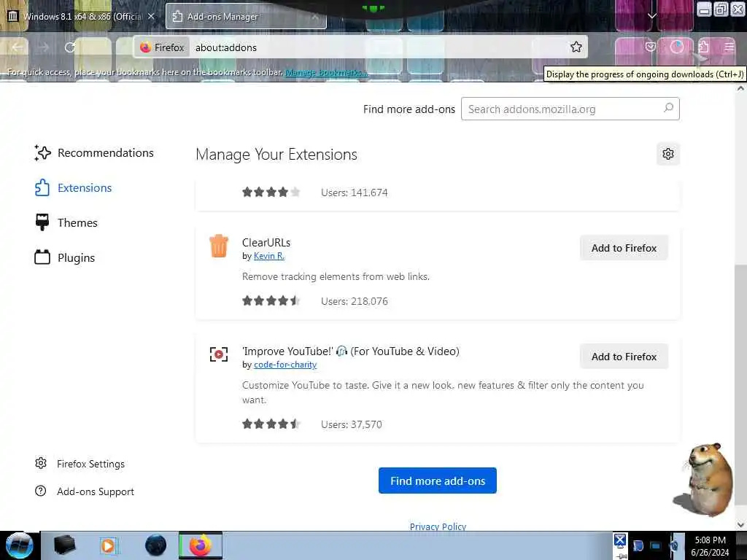
Task: Click the Plugins block icon
Action: 42,257
